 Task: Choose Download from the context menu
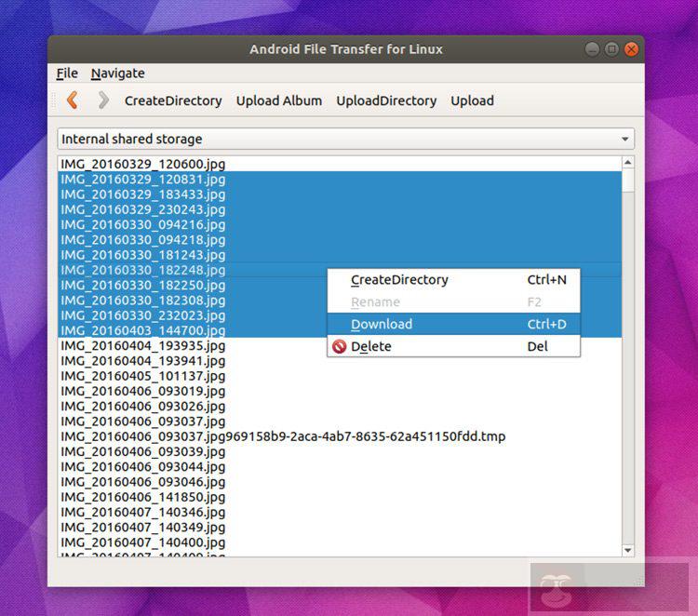click(382, 325)
